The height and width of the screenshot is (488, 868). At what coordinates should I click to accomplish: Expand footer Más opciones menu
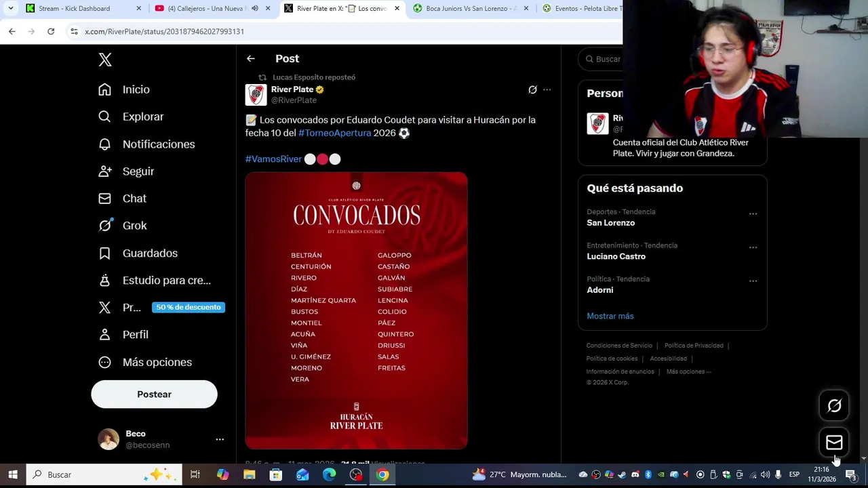[x=688, y=371]
